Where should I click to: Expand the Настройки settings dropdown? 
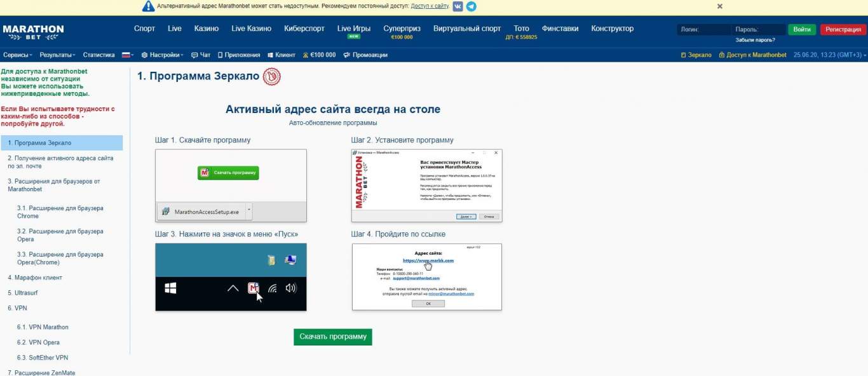[x=163, y=55]
